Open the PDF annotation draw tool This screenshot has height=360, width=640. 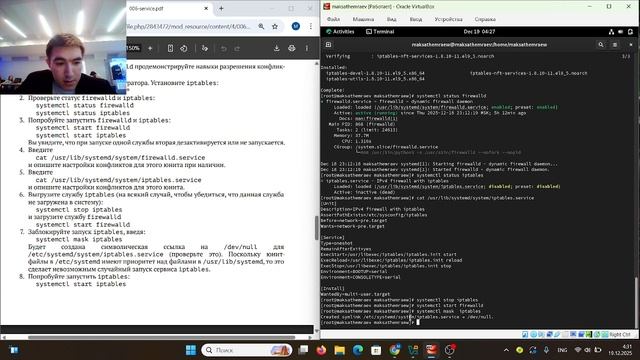coord(204,48)
